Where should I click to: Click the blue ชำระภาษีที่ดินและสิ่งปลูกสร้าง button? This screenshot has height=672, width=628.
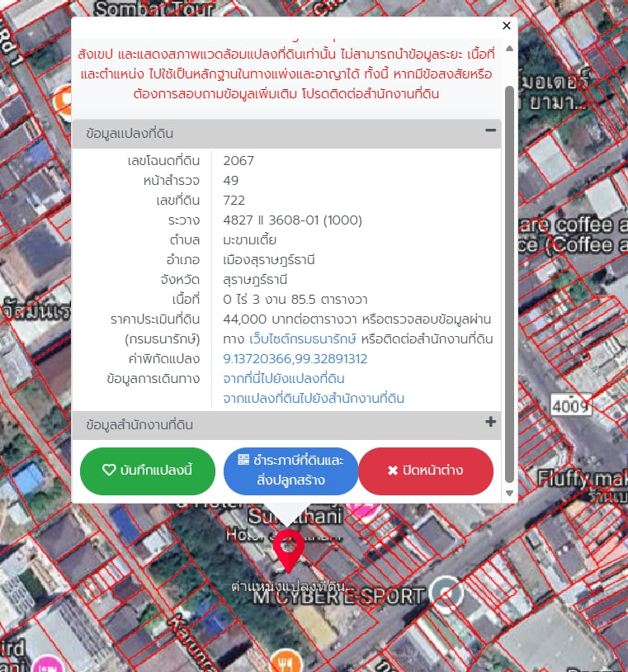[x=290, y=471]
